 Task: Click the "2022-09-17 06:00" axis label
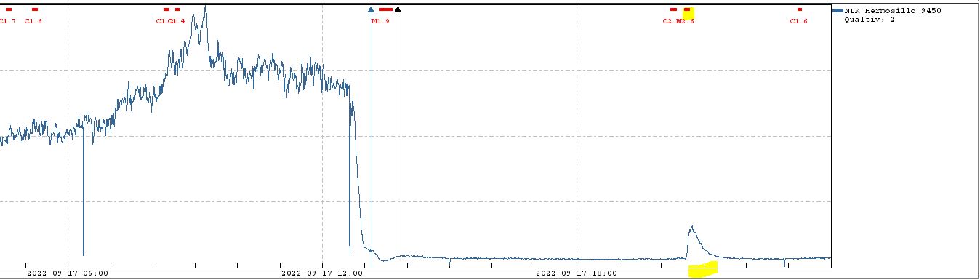[x=68, y=273]
